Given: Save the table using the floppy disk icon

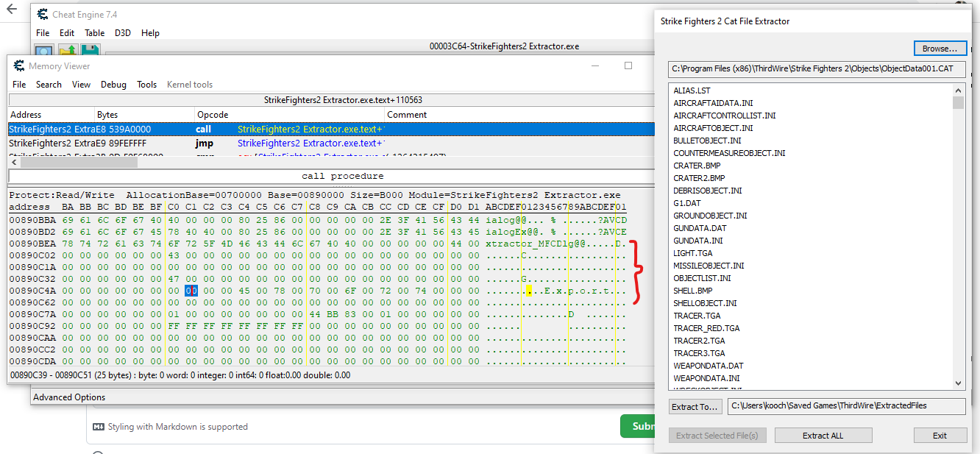Looking at the screenshot, I should tap(90, 52).
